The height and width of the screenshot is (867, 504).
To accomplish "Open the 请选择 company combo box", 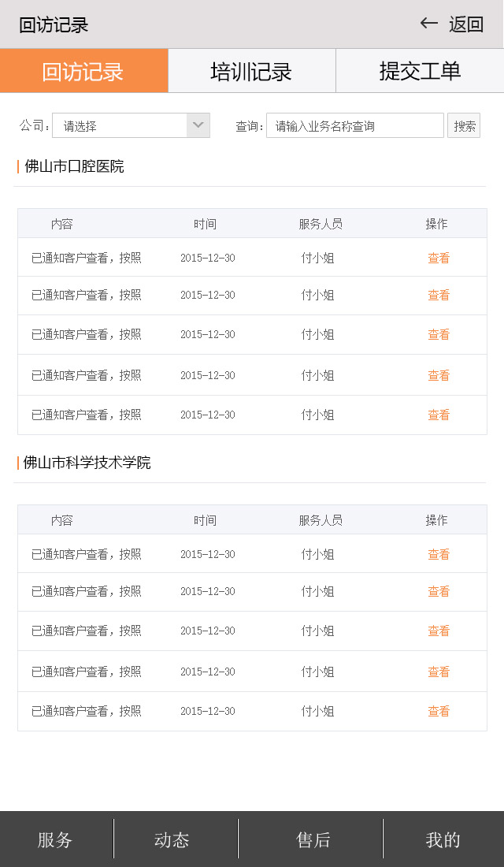I will pyautogui.click(x=120, y=125).
